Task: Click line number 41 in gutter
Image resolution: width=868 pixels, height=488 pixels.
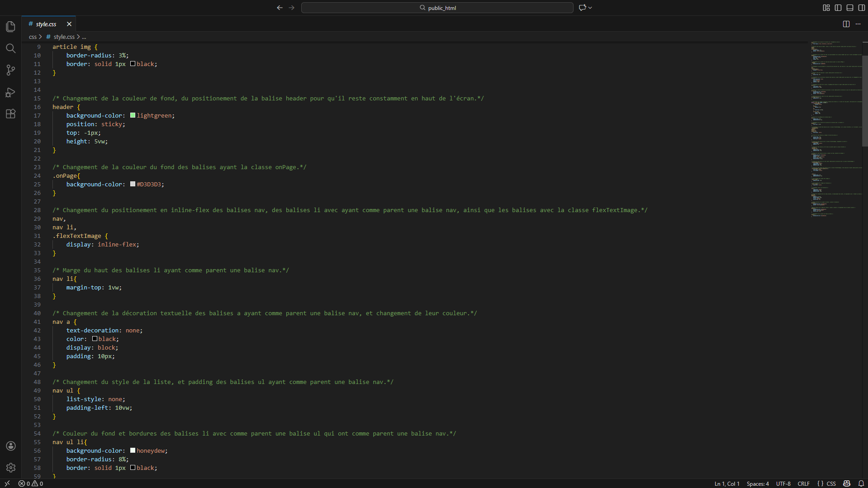Action: point(37,322)
